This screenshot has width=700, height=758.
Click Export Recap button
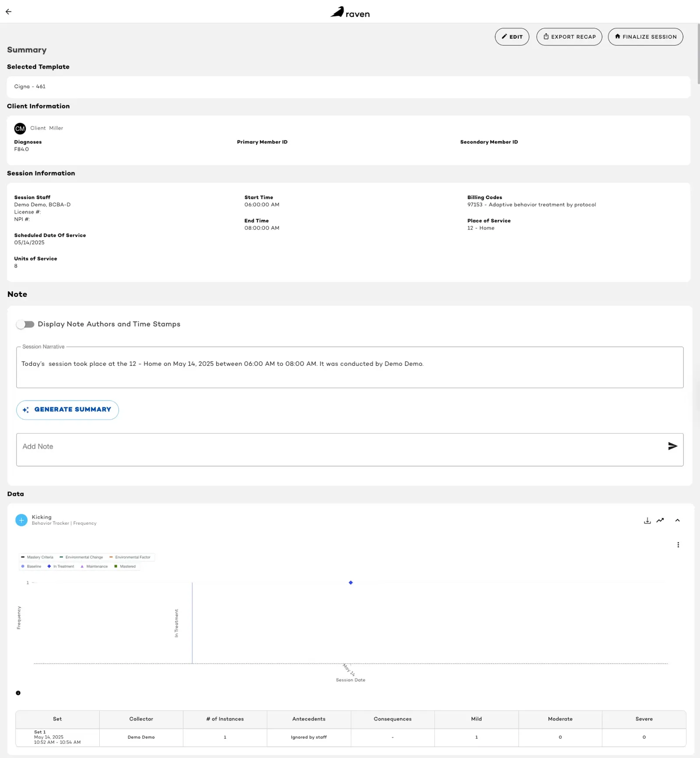pos(569,37)
